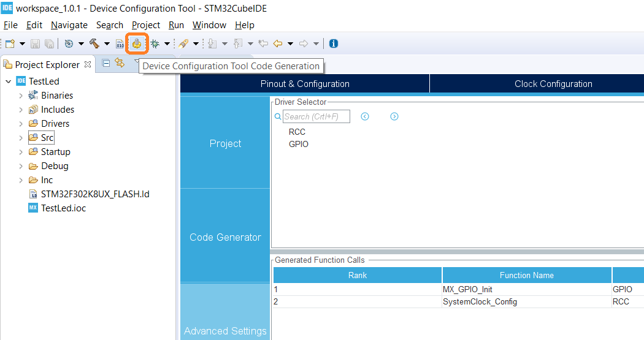Click the Save All toolbar icon
Screen dimensions: 644x340
coord(49,43)
